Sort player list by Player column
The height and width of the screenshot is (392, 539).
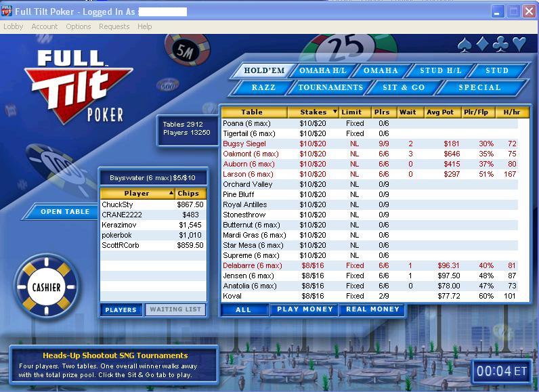(x=137, y=194)
